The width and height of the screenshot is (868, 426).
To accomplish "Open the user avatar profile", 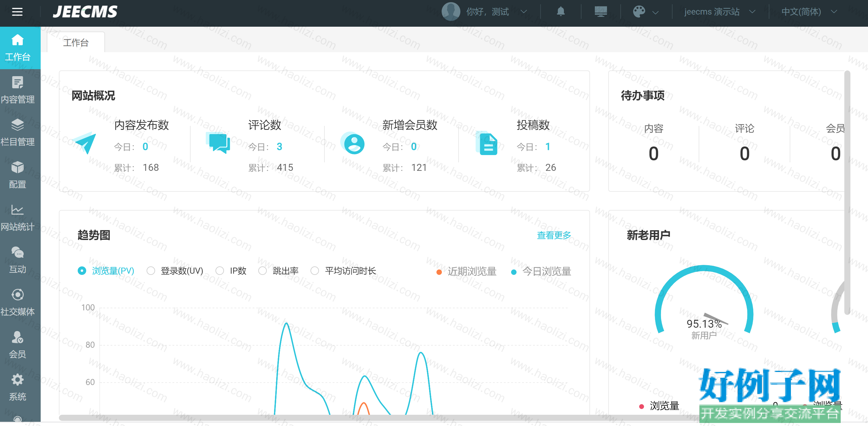I will pyautogui.click(x=450, y=12).
